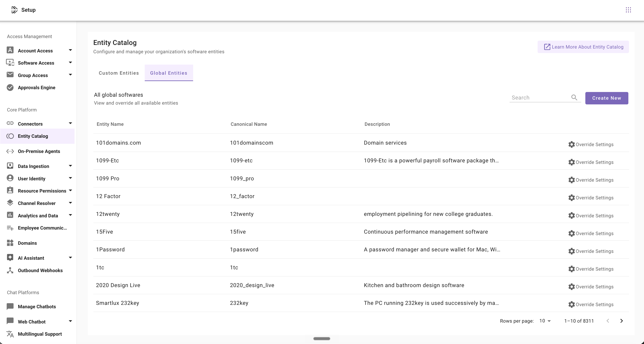Click the Setup logo icon

15,10
